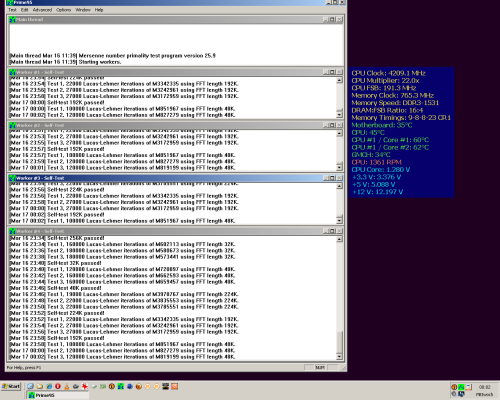The image size is (500, 400).
Task: Open the Opera browser quick launch icon
Action: coord(58,386)
